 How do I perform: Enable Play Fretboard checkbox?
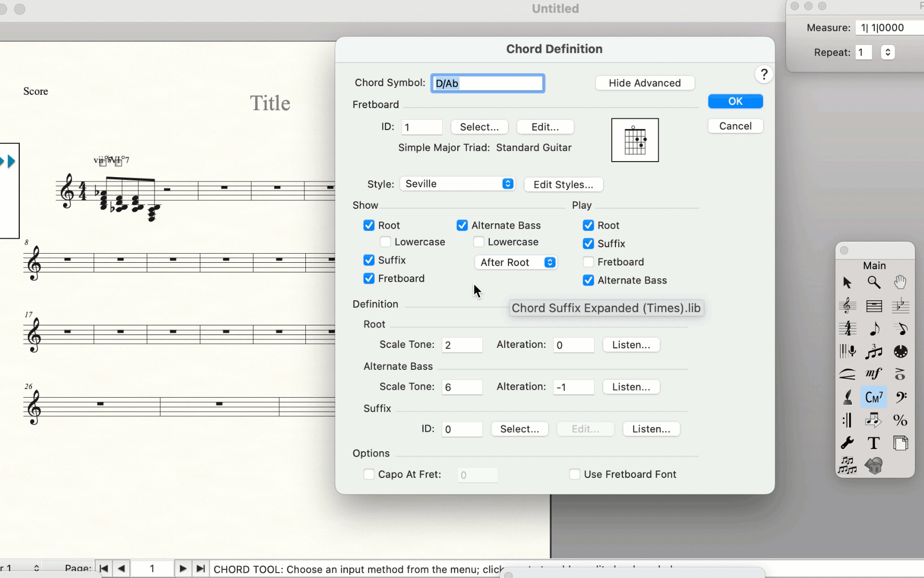click(589, 262)
